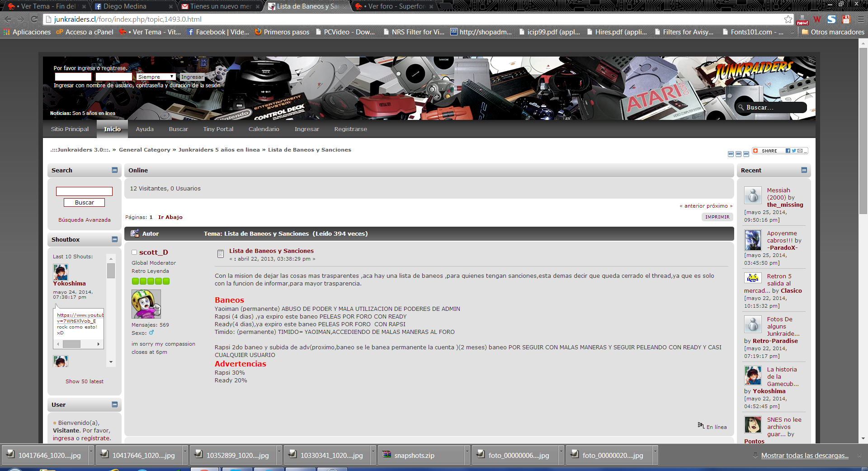
Task: Click the Shoutbox vertical scrollbar thumb
Action: [111, 271]
